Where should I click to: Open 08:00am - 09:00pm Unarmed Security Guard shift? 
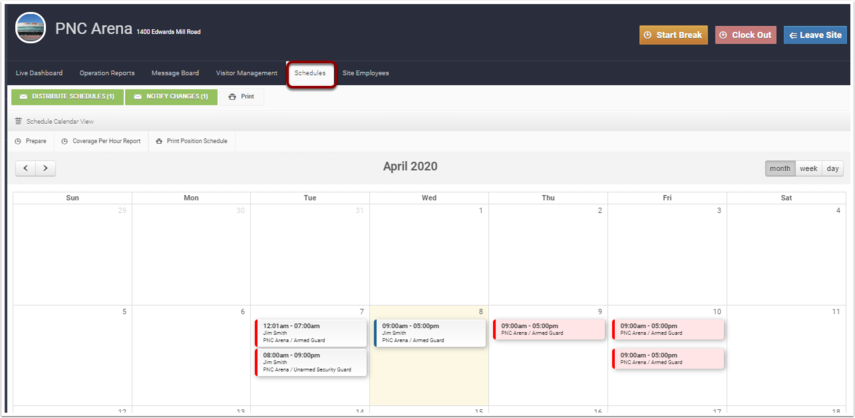click(x=311, y=362)
